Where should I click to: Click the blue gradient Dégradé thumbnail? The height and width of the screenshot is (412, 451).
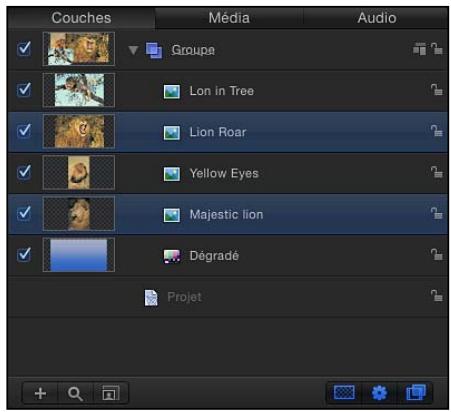click(79, 255)
